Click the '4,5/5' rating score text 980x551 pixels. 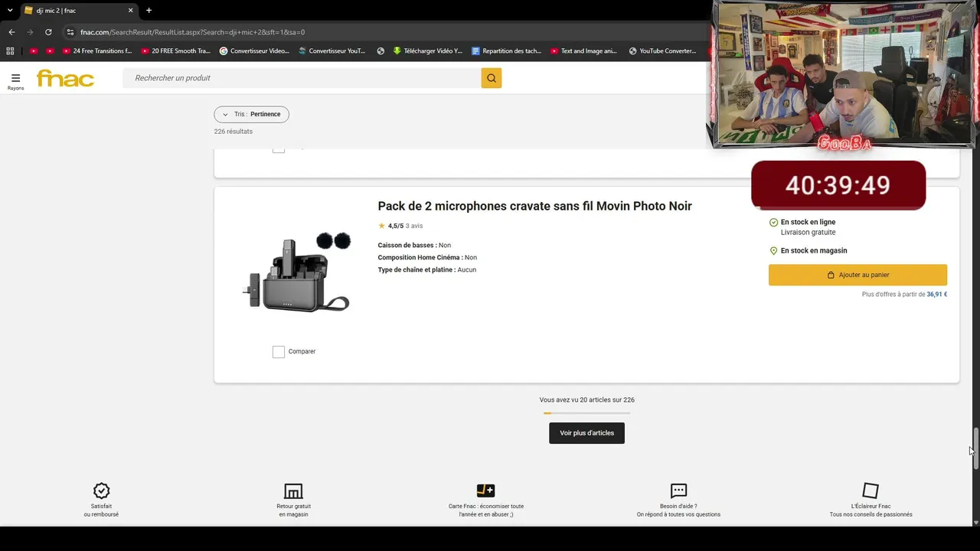point(395,226)
